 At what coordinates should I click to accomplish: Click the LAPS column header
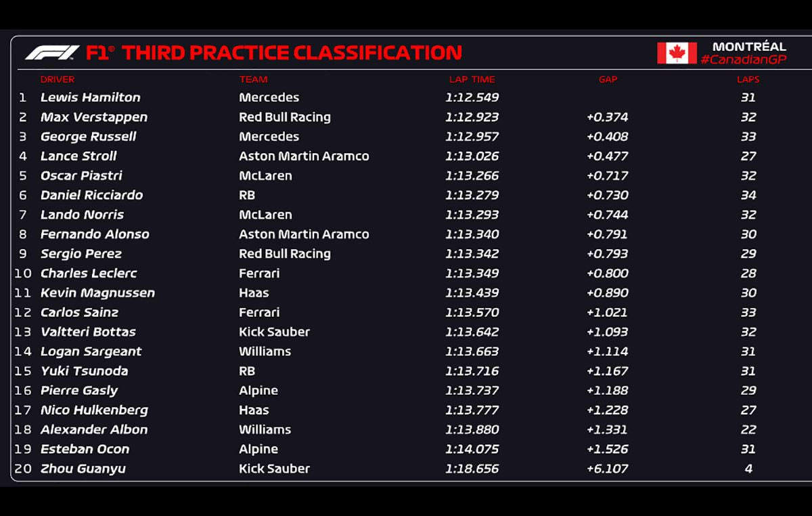click(748, 80)
